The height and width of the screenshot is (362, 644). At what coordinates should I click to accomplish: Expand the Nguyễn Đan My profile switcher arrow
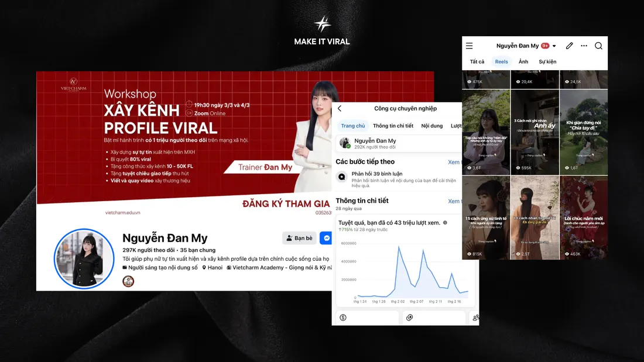click(x=554, y=46)
